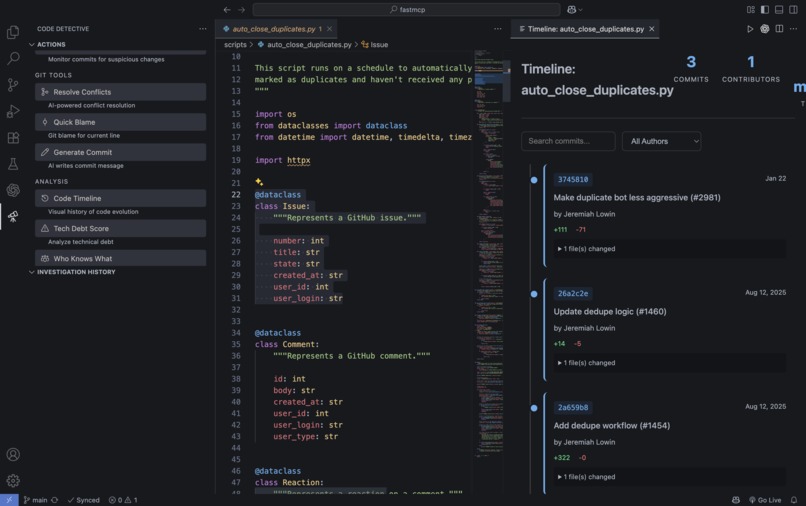Image resolution: width=806 pixels, height=506 pixels.
Task: Open notifications bell in status bar
Action: pyautogui.click(x=794, y=500)
